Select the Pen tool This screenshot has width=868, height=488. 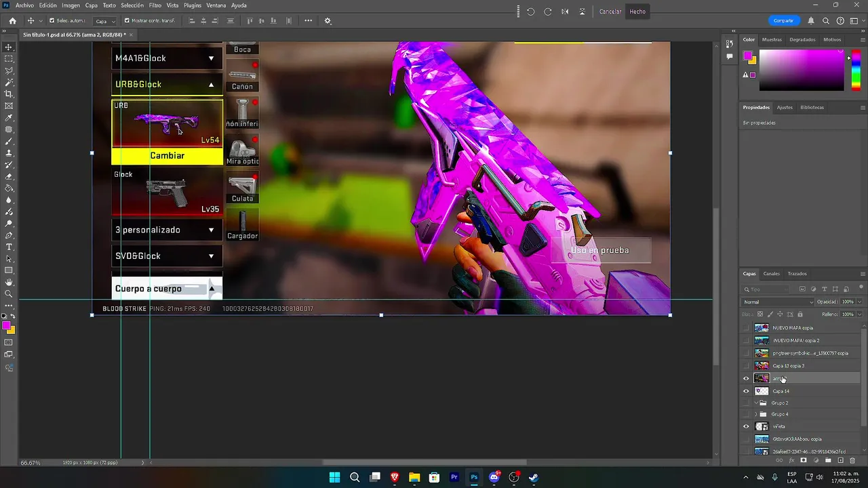(9, 235)
